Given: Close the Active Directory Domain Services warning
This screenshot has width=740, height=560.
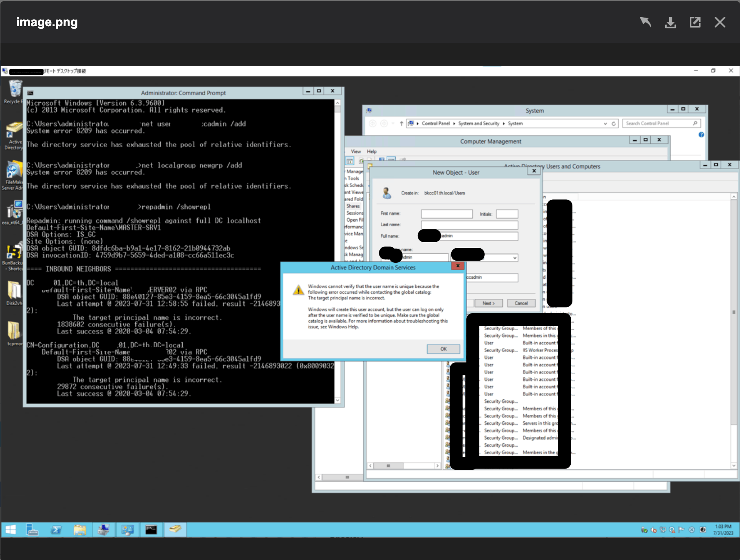Looking at the screenshot, I should coord(458,266).
